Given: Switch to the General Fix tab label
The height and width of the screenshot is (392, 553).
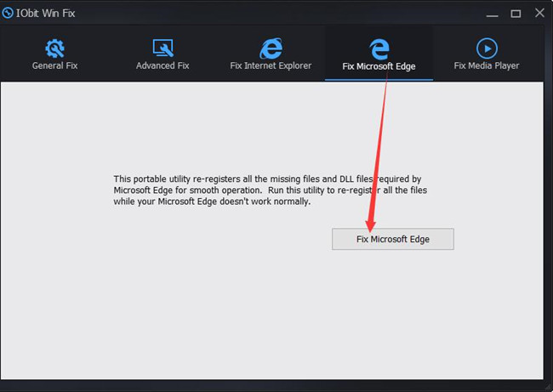Looking at the screenshot, I should click(54, 65).
